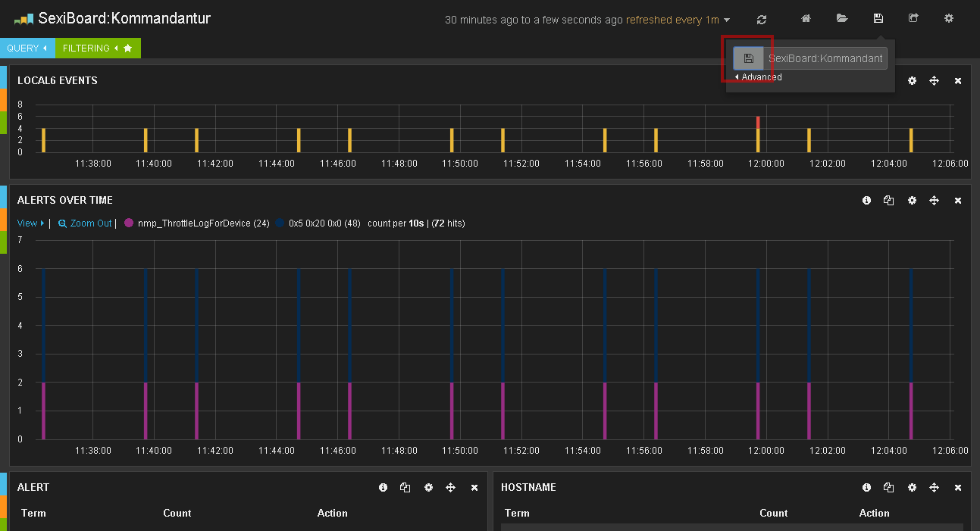This screenshot has height=531, width=980.
Task: Show info for the ALERT panel
Action: [383, 488]
